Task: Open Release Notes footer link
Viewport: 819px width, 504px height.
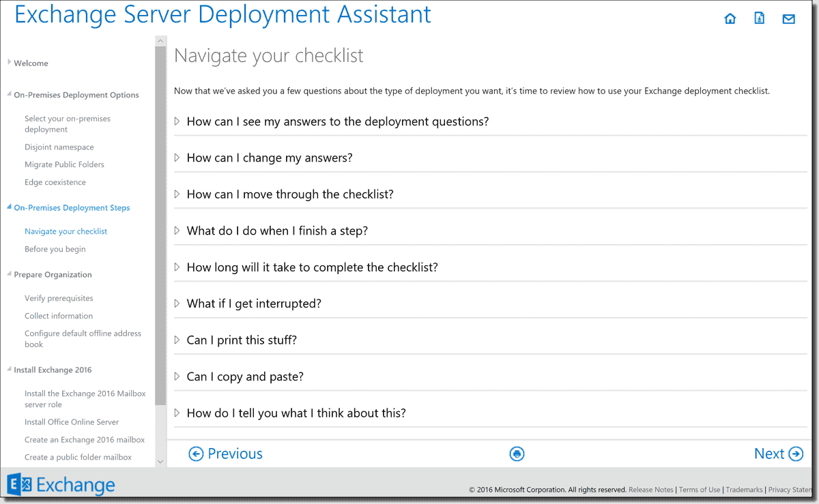Action: (650, 490)
